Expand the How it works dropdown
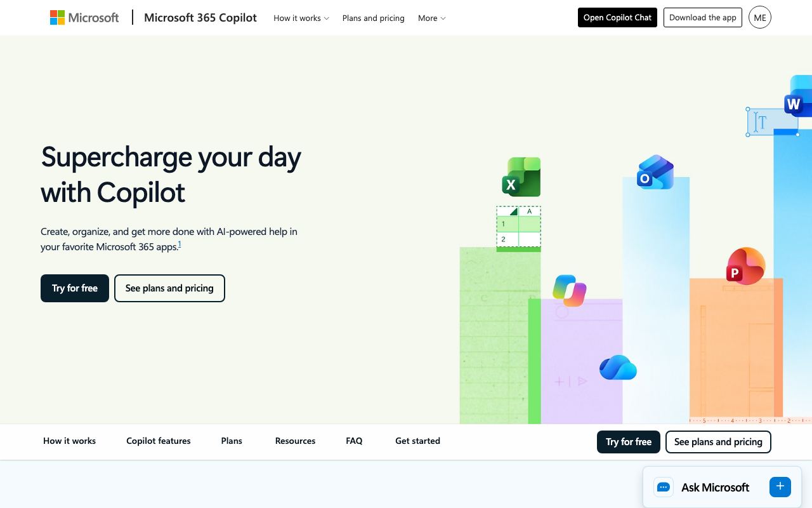812x508 pixels. [301, 18]
